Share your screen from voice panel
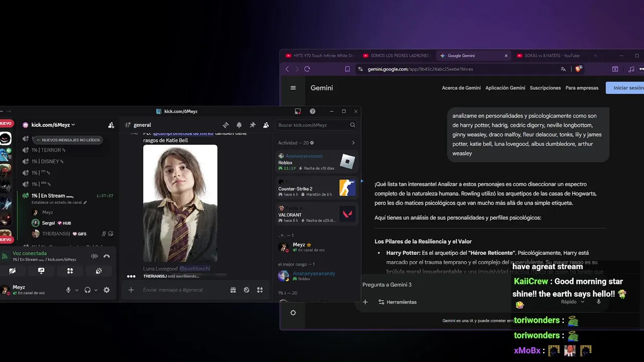 point(41,270)
